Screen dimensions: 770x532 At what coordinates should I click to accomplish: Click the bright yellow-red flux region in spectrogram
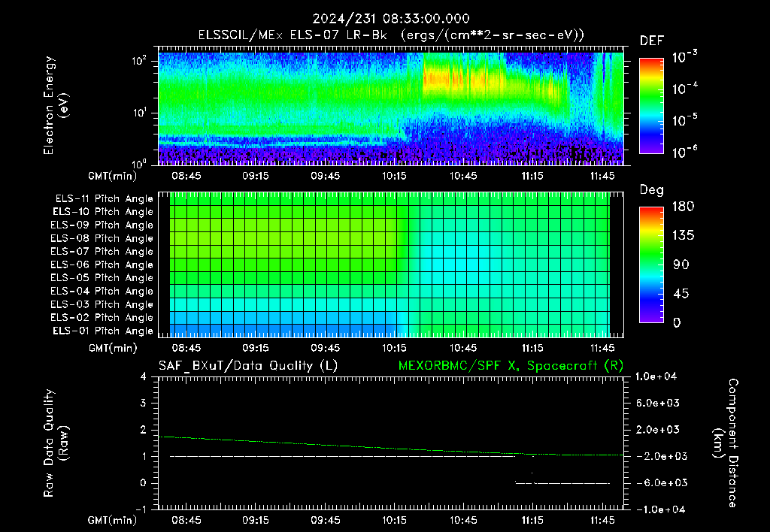(464, 79)
